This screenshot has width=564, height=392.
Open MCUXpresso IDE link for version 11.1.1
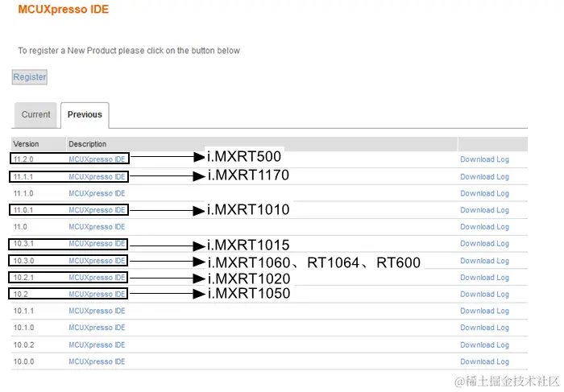click(97, 177)
